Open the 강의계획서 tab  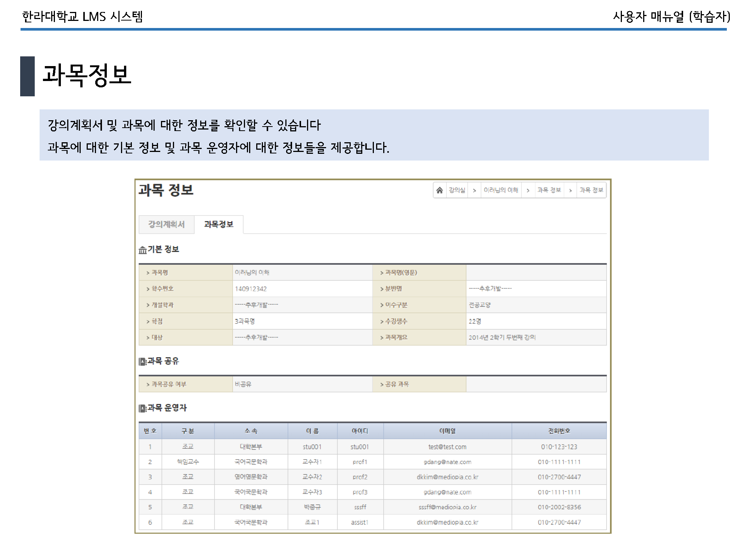click(x=166, y=224)
